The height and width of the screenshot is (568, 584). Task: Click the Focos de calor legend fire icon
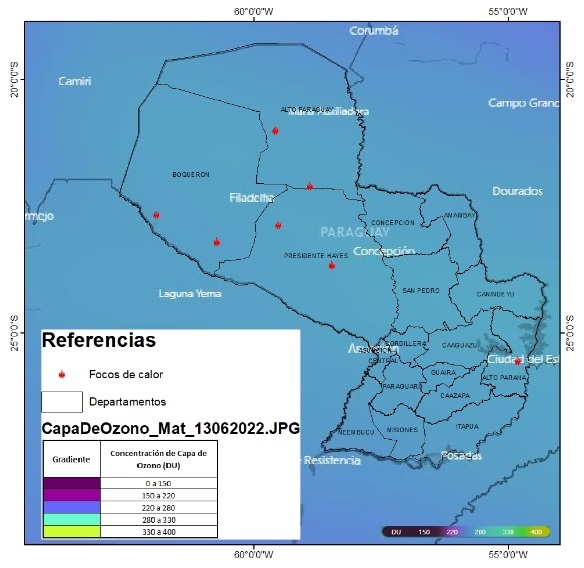[x=62, y=374]
